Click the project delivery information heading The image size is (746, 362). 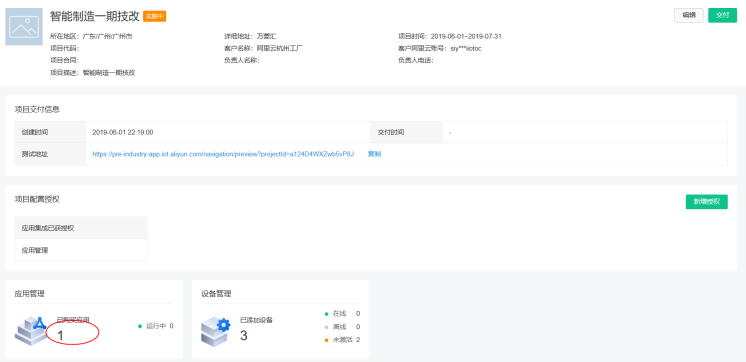click(37, 109)
